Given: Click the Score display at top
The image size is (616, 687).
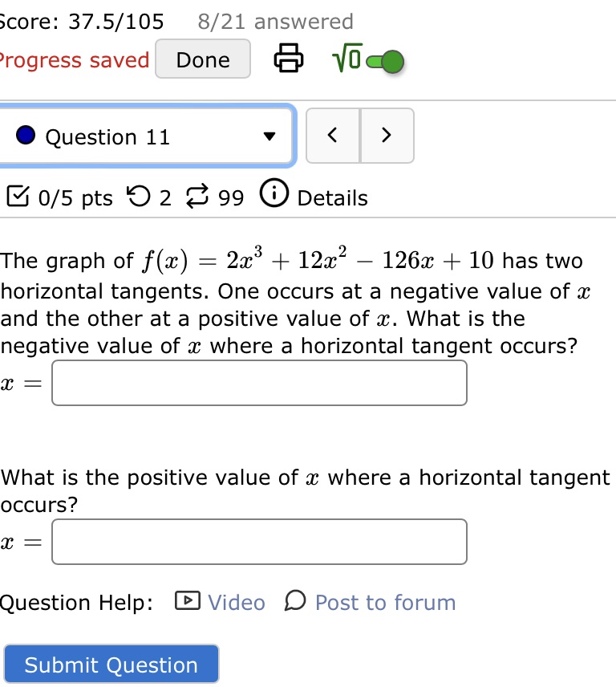Looking at the screenshot, I should coord(80,22).
